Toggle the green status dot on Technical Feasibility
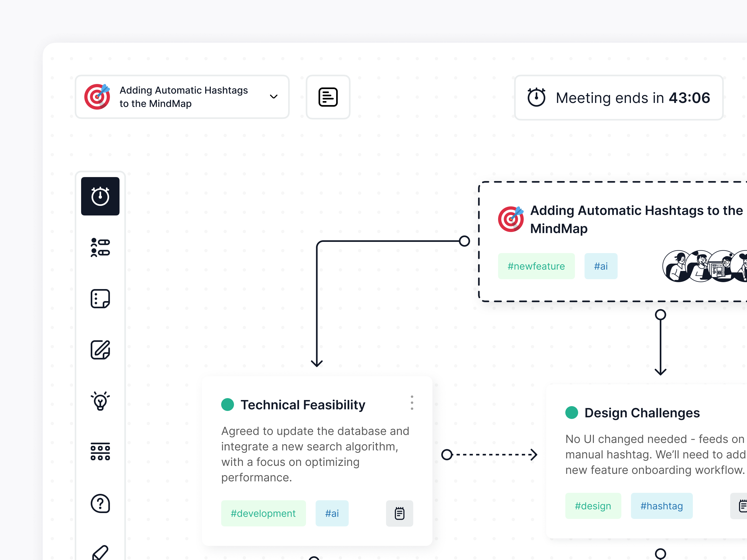Screen dimensions: 747x560 (x=228, y=404)
